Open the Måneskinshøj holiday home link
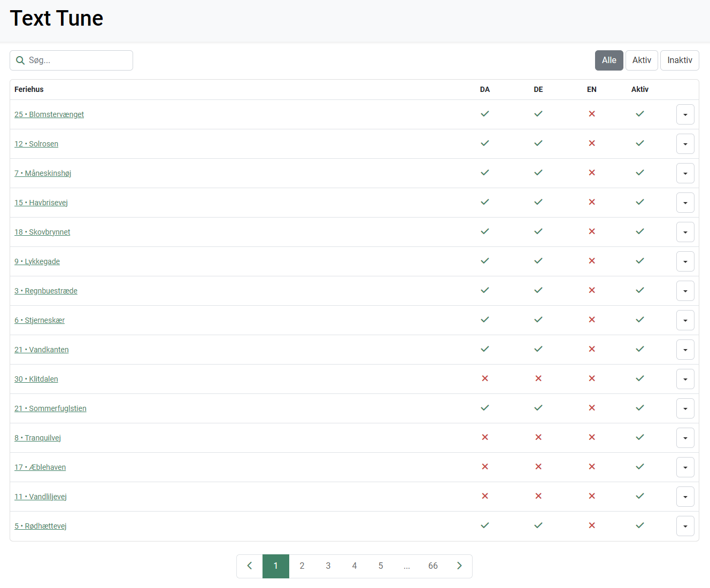 (43, 173)
